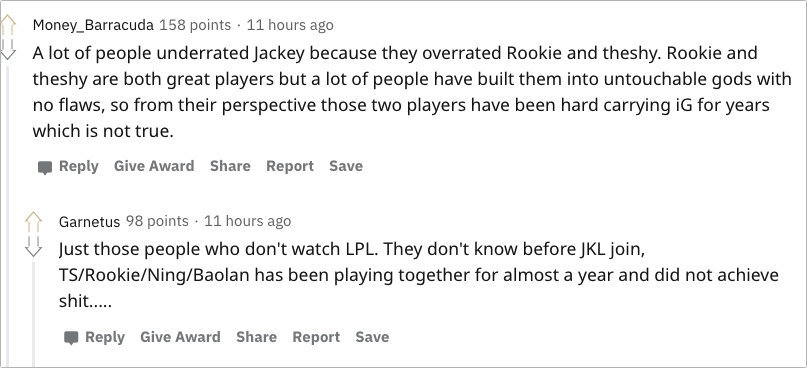807x368 pixels.
Task: Share Money_Barracuda's comment
Action: point(230,166)
